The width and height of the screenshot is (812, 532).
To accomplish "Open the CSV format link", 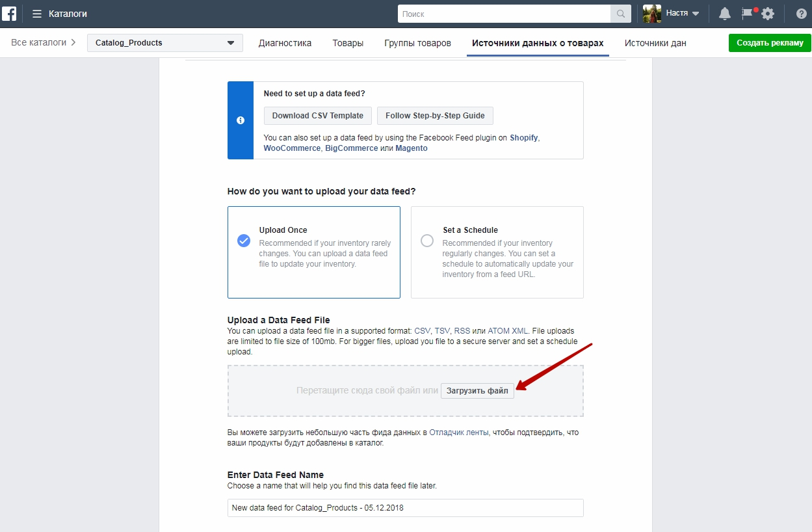I will coord(423,331).
